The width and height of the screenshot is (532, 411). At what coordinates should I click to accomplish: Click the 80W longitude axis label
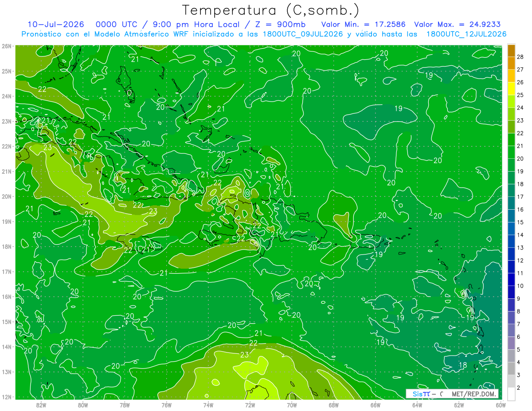(x=83, y=405)
